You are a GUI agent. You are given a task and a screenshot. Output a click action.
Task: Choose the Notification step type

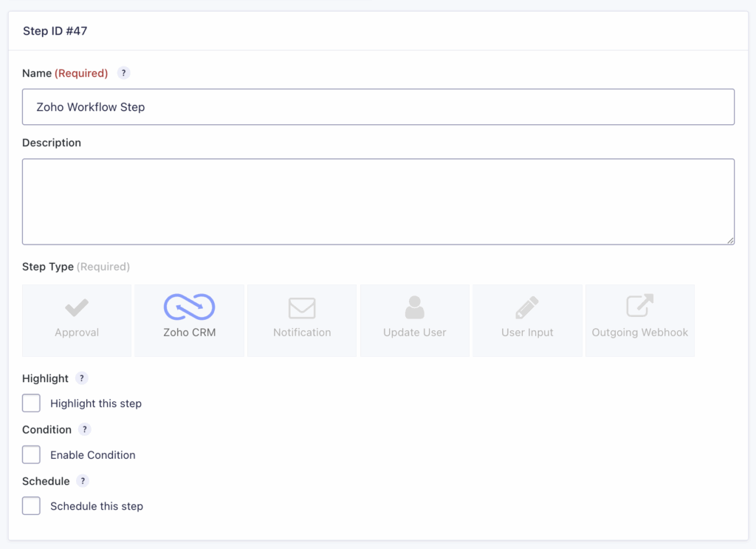(302, 320)
